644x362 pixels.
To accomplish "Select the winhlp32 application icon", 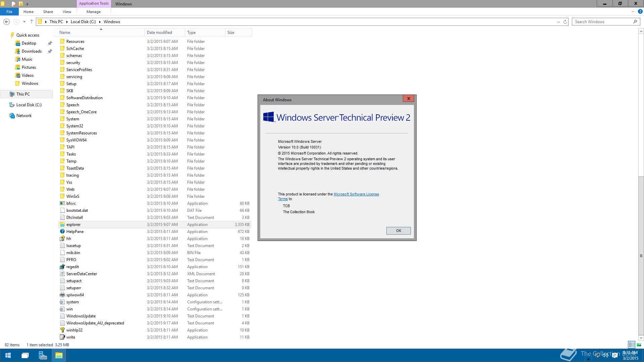I will [x=62, y=330].
